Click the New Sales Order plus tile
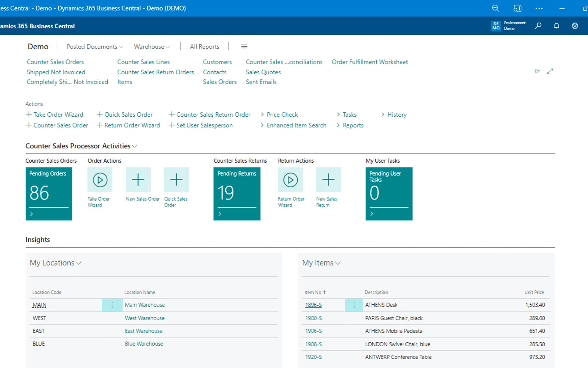588x368 pixels. [138, 180]
